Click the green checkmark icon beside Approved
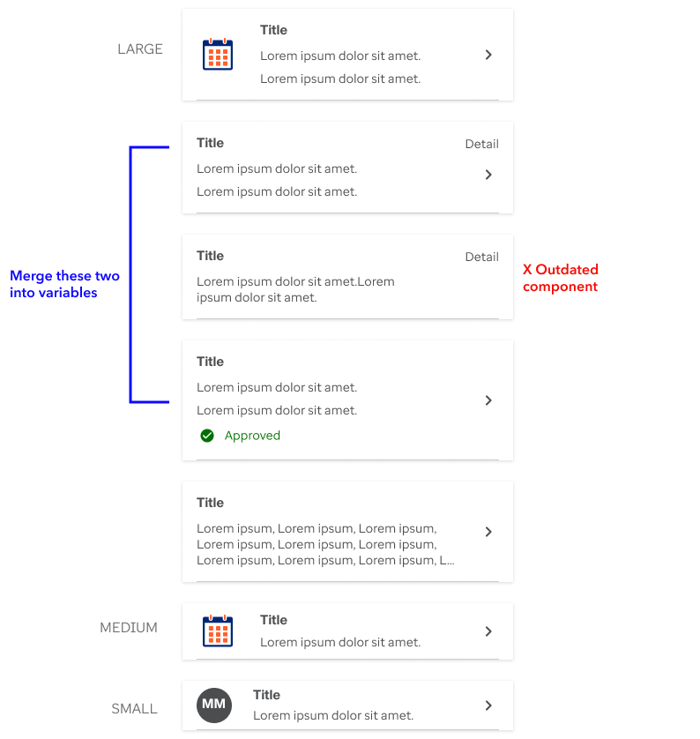The width and height of the screenshot is (700, 739). point(206,435)
